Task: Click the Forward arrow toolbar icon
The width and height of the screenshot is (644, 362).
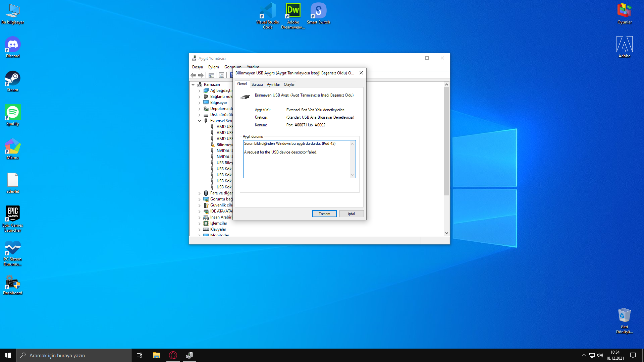Action: pos(201,75)
